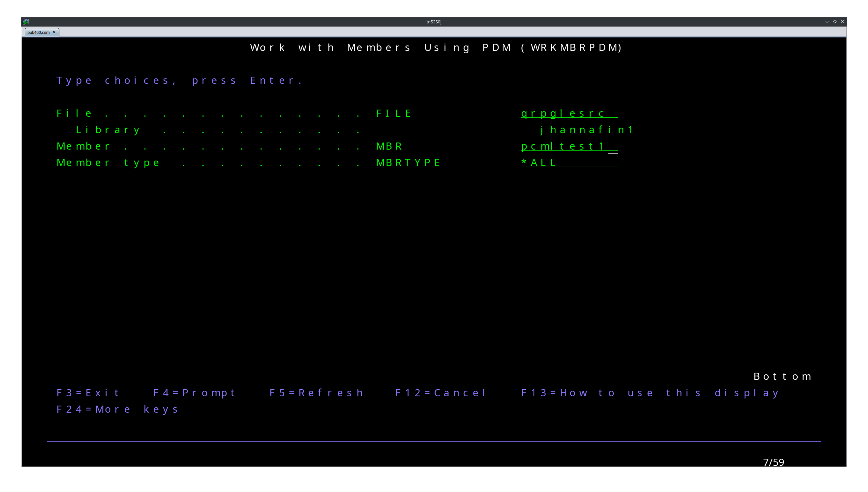Click F24=More keys label
The height and width of the screenshot is (492, 868).
click(117, 409)
